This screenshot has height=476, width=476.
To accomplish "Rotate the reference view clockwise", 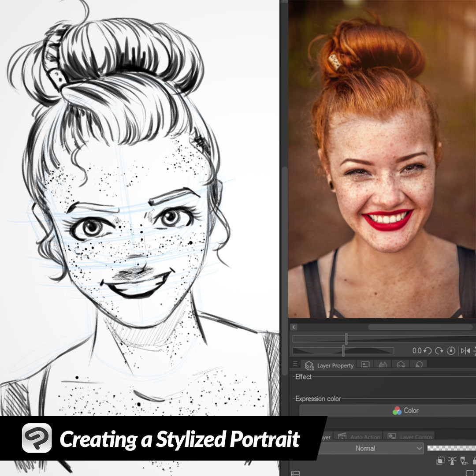I will 439,351.
